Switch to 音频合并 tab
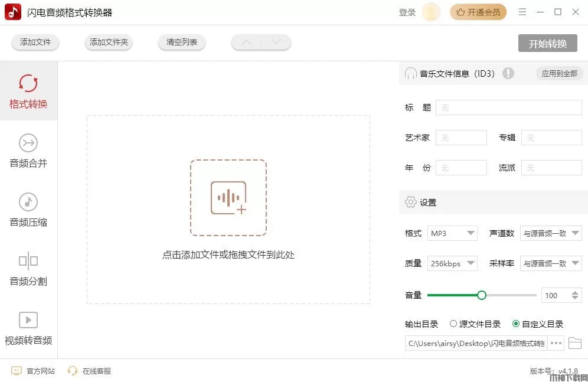Screen dimensions: 588x382 click(28, 151)
